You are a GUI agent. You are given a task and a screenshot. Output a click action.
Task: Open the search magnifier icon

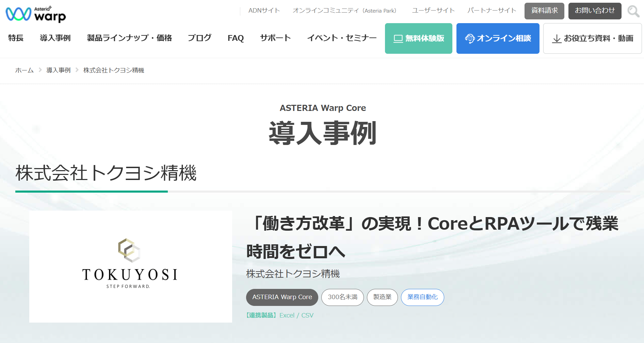click(x=633, y=11)
